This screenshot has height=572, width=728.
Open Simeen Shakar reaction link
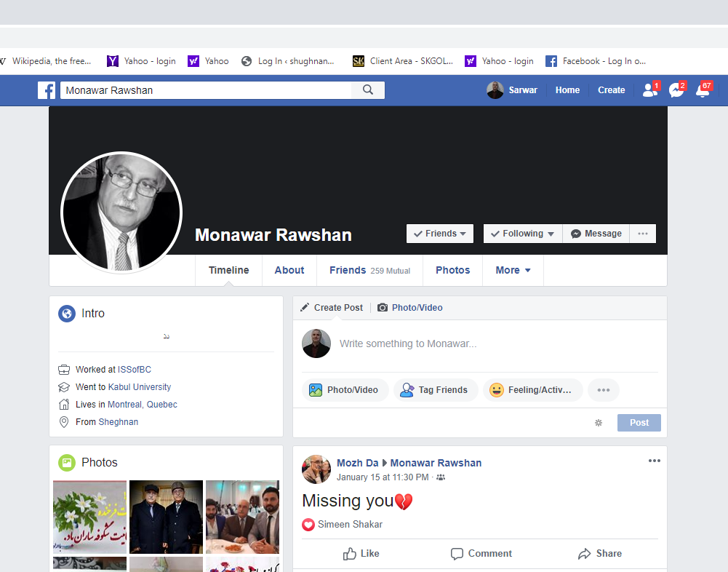(x=350, y=525)
